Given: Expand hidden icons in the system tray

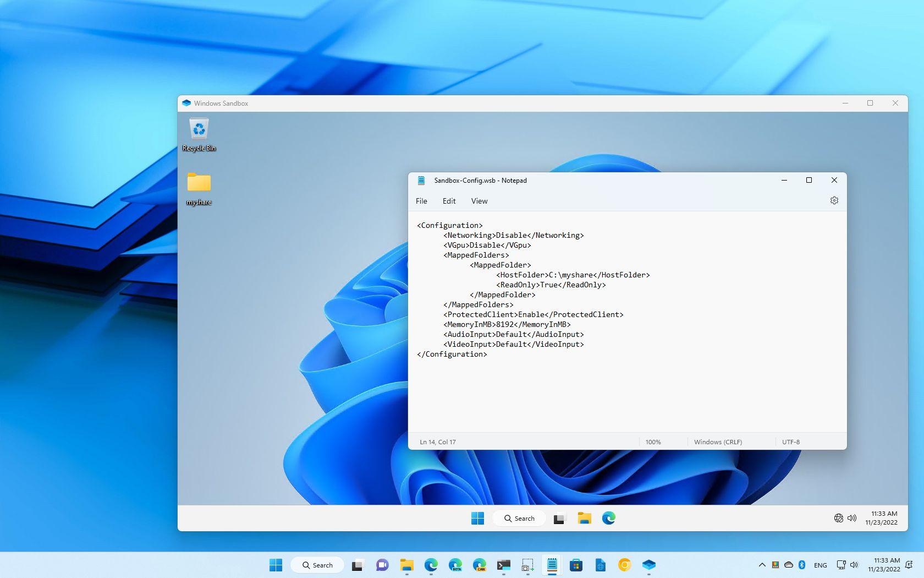Looking at the screenshot, I should point(762,565).
